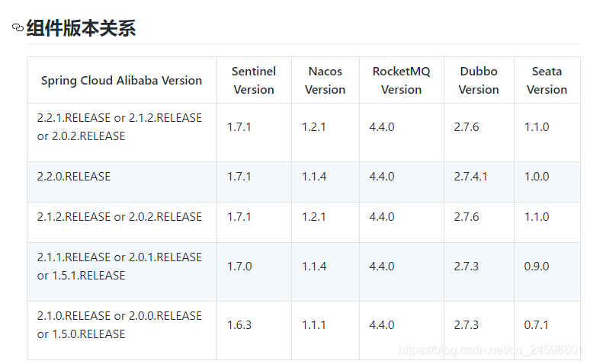
Task: Click Sentinel version 1.7.0 cell
Action: point(239,266)
